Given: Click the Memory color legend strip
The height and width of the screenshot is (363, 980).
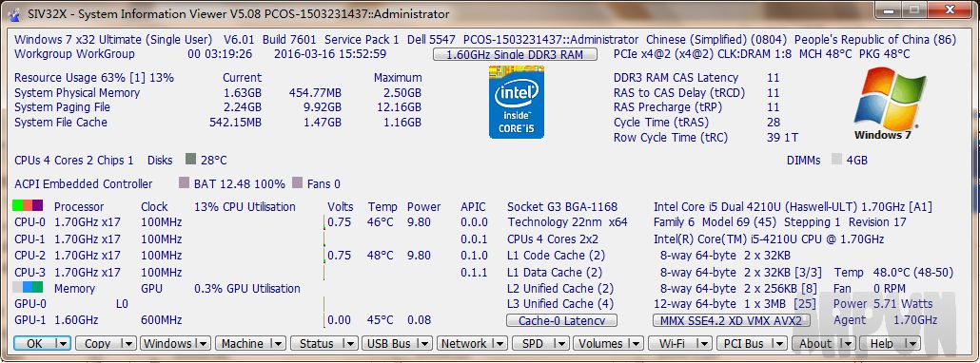Looking at the screenshot, I should [28, 287].
